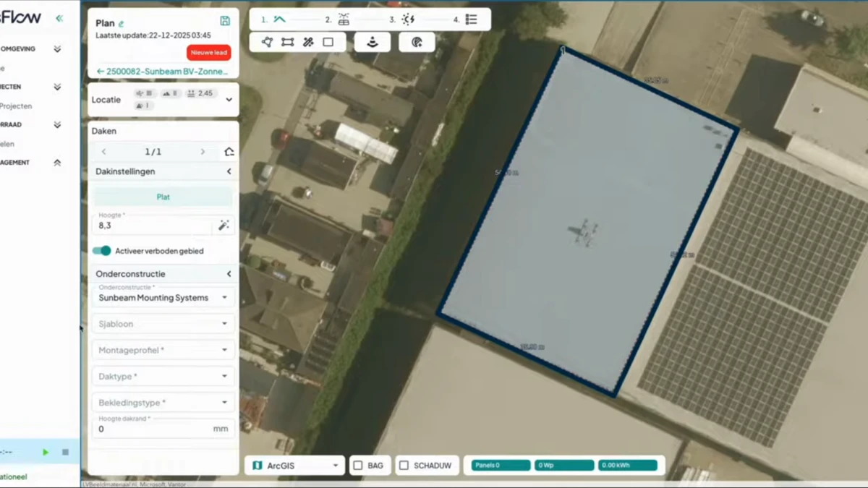Click the save plan icon

click(225, 22)
